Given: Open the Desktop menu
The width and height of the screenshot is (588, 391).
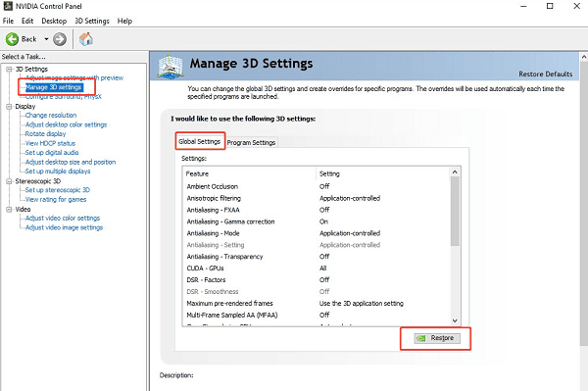Looking at the screenshot, I should [54, 21].
